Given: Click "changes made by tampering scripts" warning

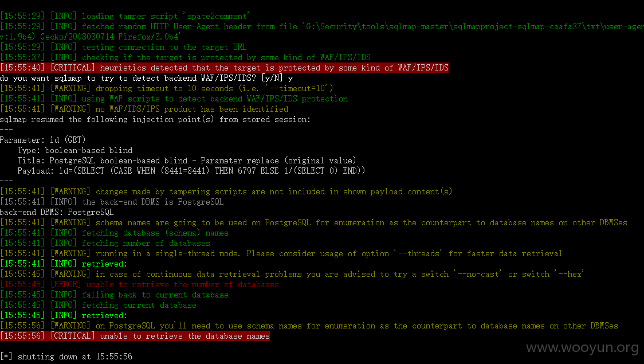Looking at the screenshot, I should click(226, 191).
